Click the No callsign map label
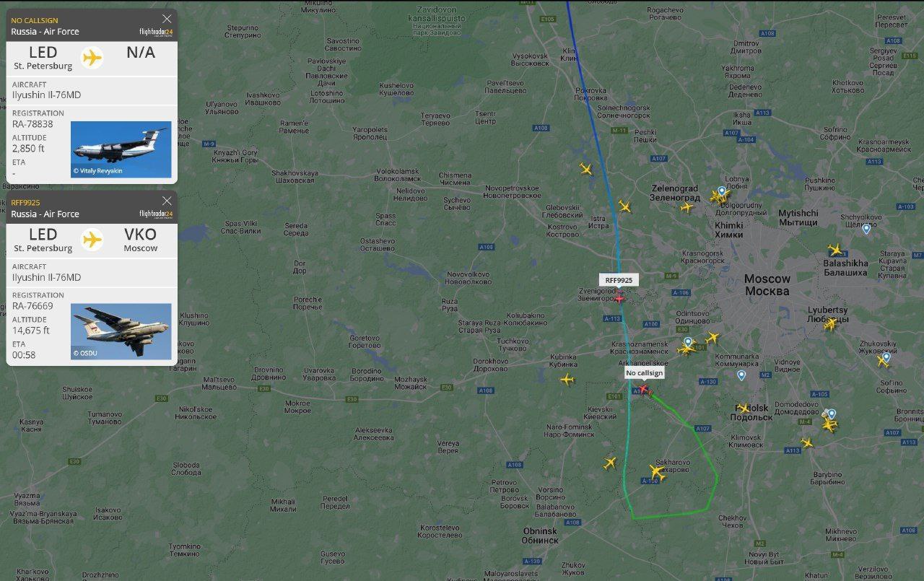 pos(644,372)
